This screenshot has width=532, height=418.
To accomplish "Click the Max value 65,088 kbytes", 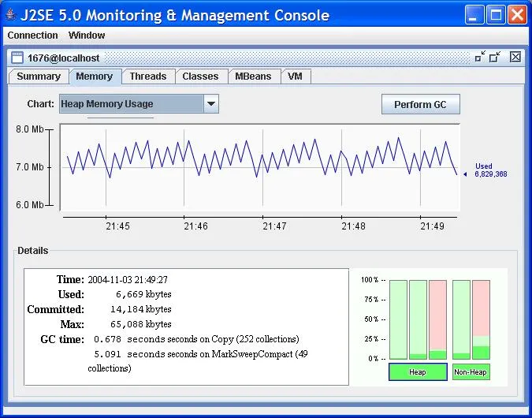I will click(141, 324).
